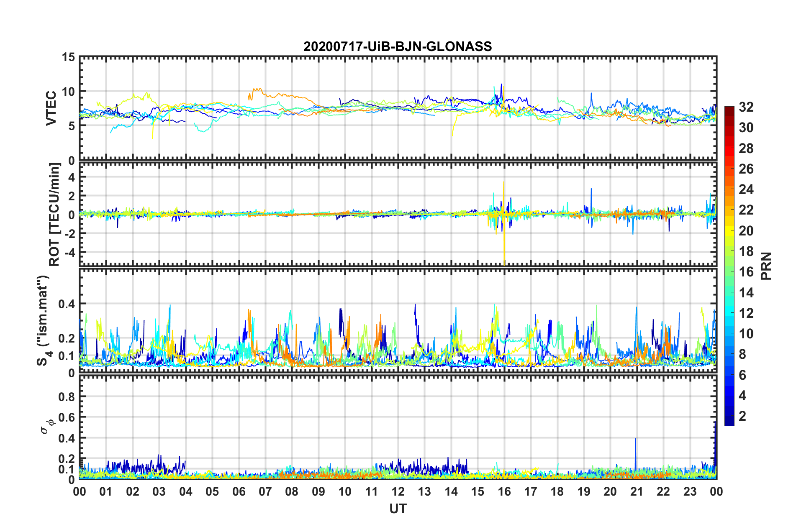Select ROT axis tick label "-2"
The width and height of the screenshot is (796, 532).
[x=69, y=234]
